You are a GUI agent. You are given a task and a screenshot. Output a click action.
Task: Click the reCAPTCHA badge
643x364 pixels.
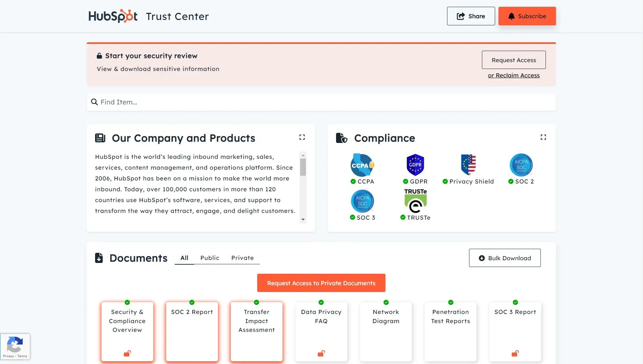coord(15,346)
